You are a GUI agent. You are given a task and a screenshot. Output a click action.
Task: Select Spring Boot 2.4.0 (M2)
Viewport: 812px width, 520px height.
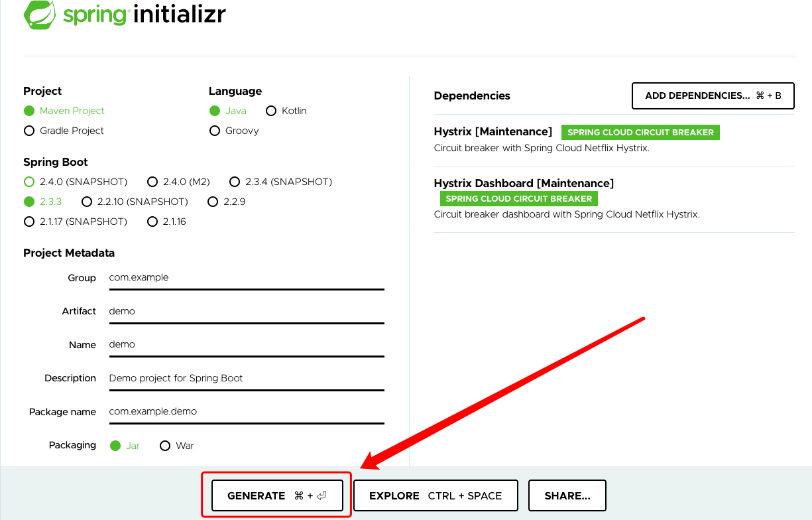point(178,182)
